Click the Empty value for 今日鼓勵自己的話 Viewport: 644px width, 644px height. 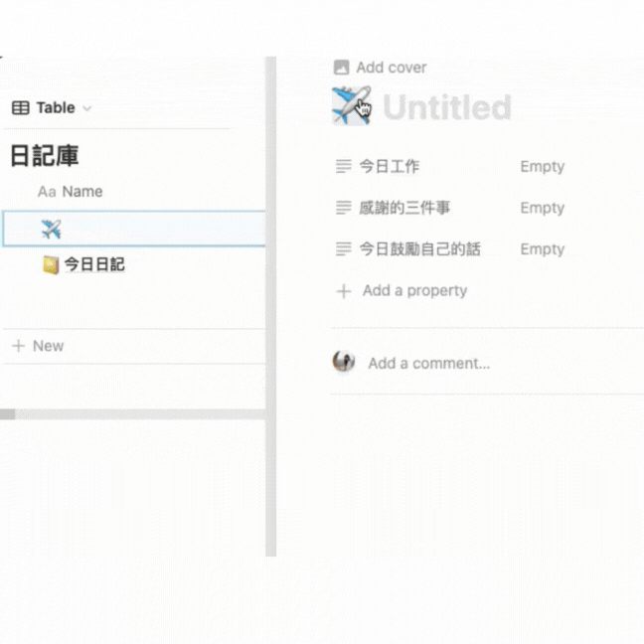[x=543, y=249]
